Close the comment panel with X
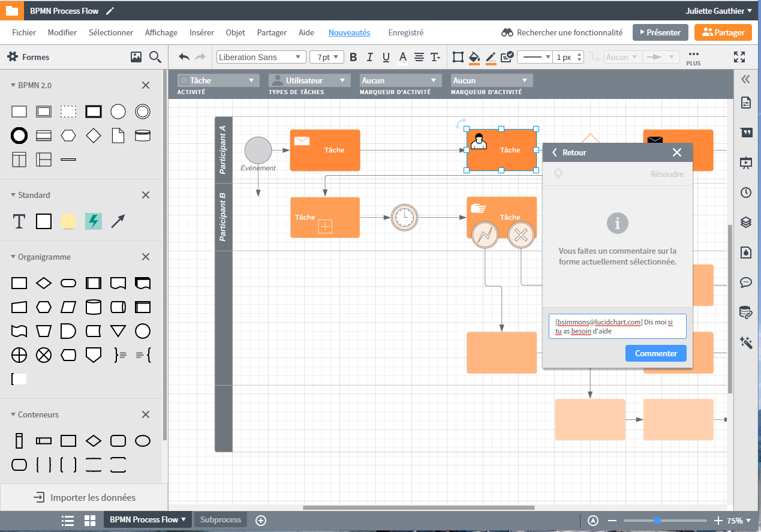The height and width of the screenshot is (532, 761). click(x=677, y=152)
